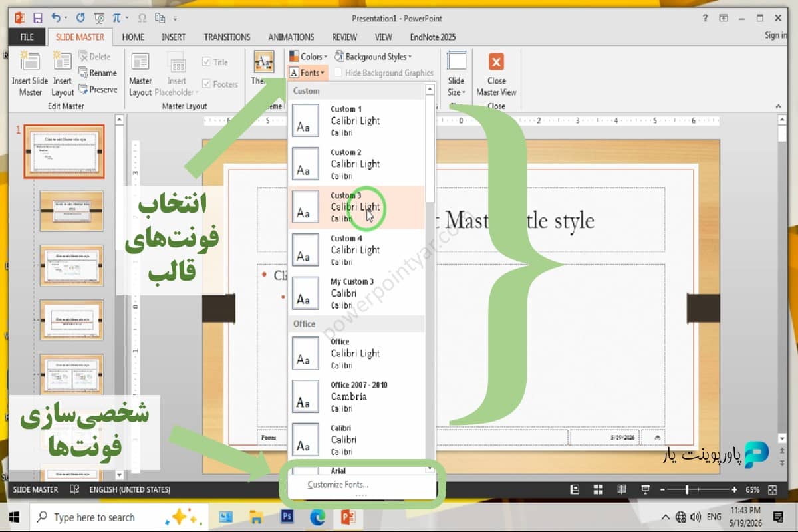The image size is (798, 532).
Task: Select slide master thumbnail number 1
Action: 65,151
